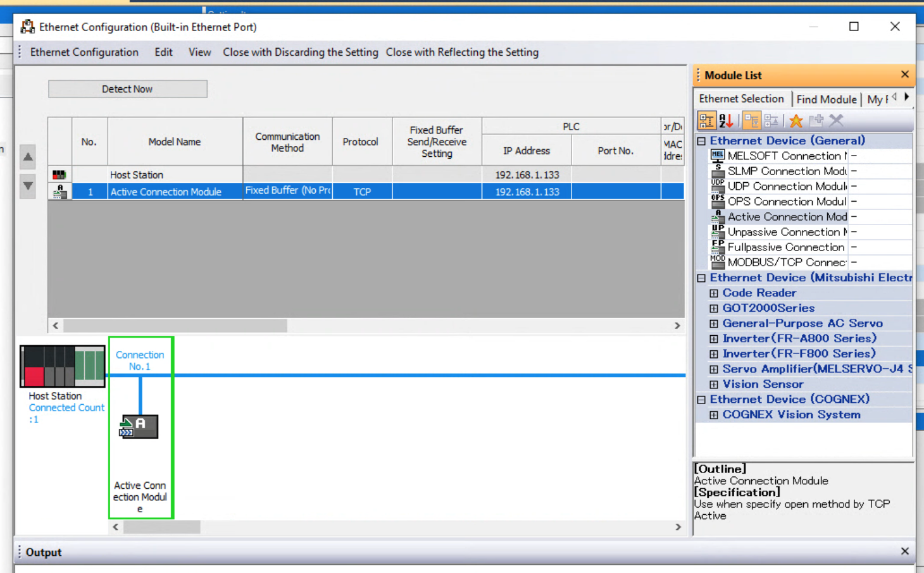
Task: Open the View menu
Action: tap(199, 52)
